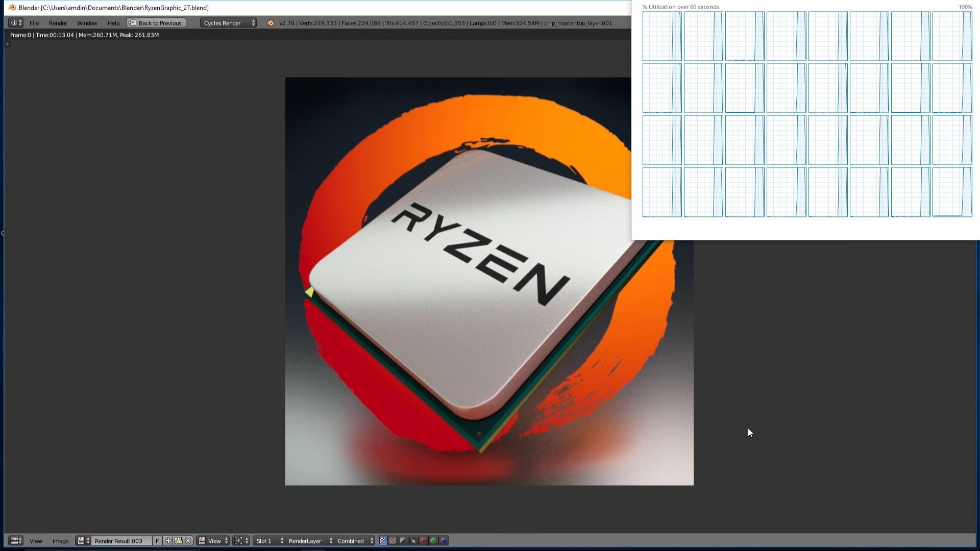980x551 pixels.
Task: Unlink the image with the X icon
Action: [188, 541]
